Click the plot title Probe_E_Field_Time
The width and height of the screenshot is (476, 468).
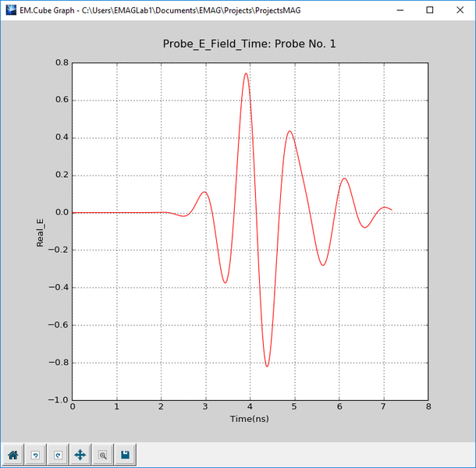pyautogui.click(x=249, y=44)
